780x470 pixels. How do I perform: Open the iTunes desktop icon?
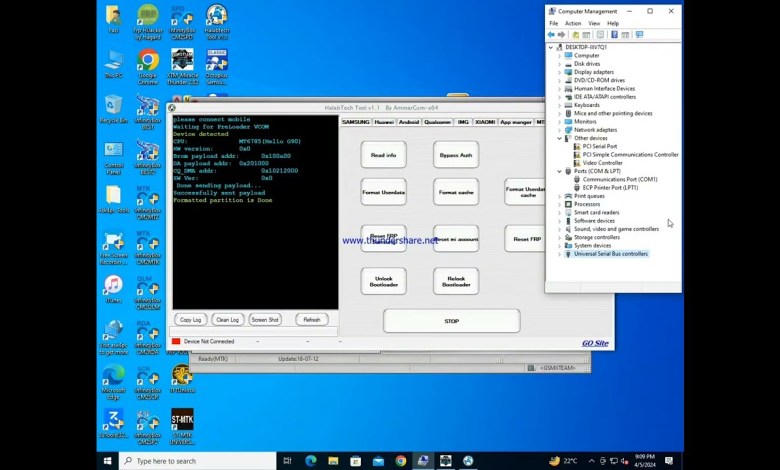113,286
